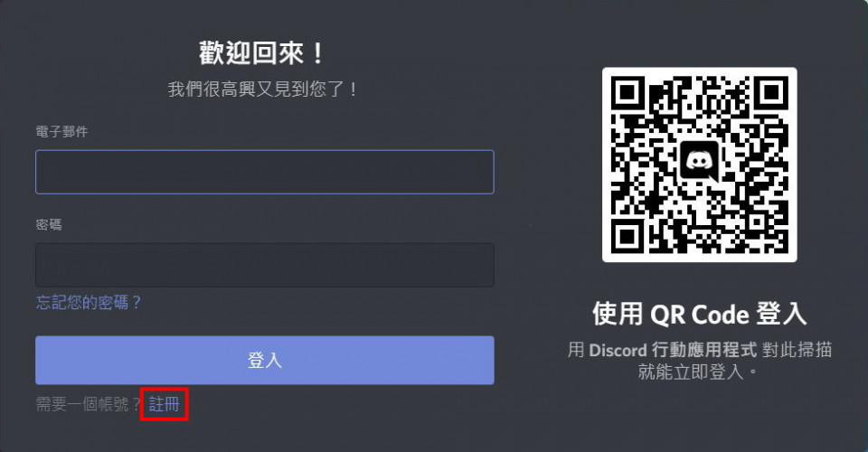
Task: Click the QR code image
Action: [700, 165]
